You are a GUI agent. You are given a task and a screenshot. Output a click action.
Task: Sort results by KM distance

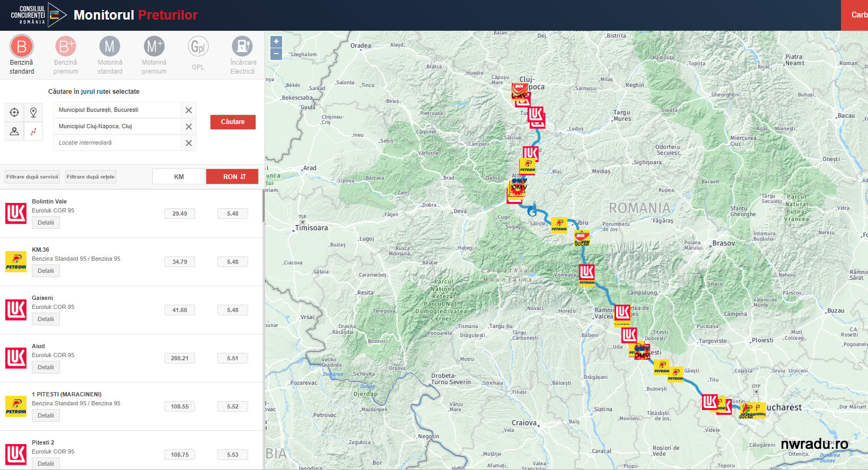click(x=179, y=177)
